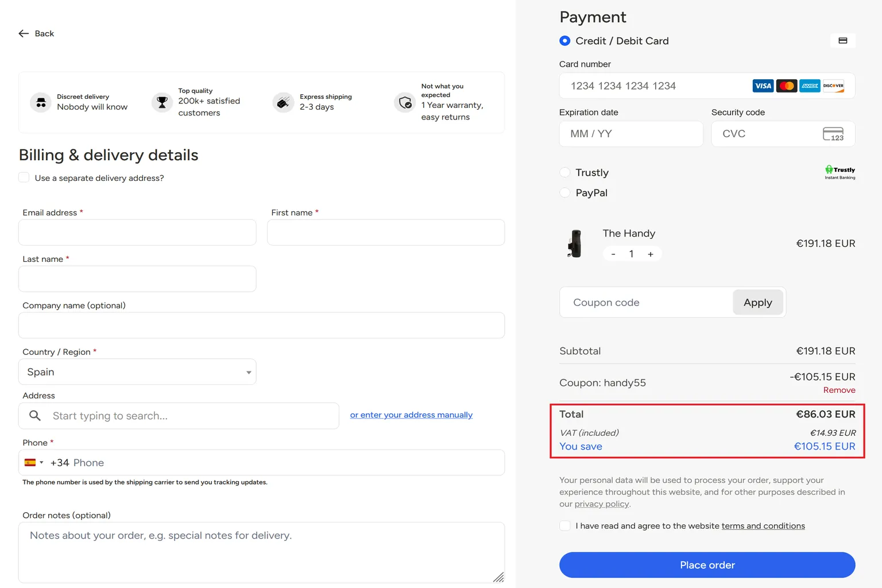Open the Country / Region dropdown showing Spain
Viewport: 882px width, 588px height.
(x=137, y=372)
